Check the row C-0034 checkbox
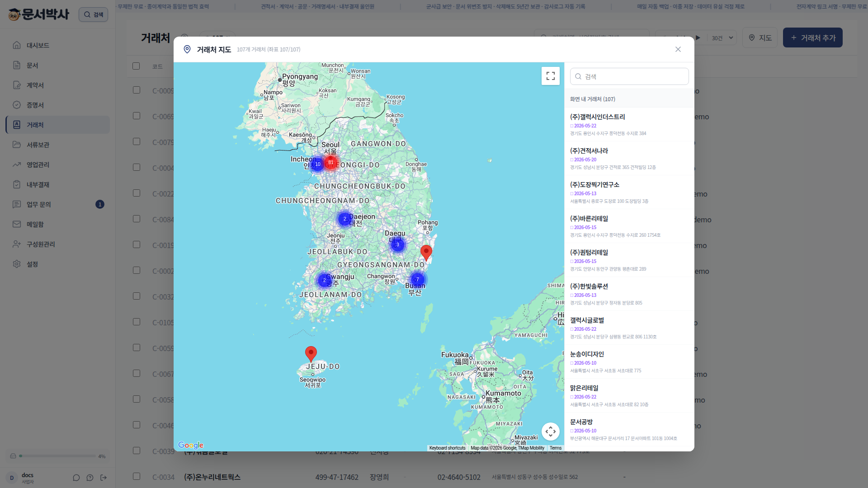The width and height of the screenshot is (868, 488). [x=137, y=476]
